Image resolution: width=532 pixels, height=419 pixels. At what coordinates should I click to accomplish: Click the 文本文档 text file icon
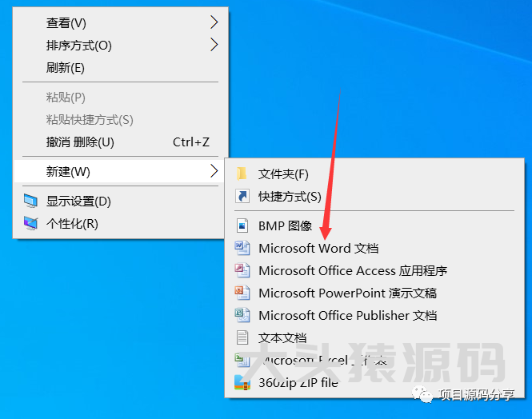click(242, 337)
